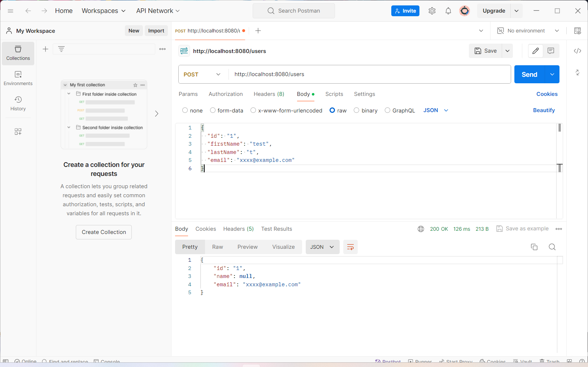Switch to the request Settings tab

coord(365,94)
